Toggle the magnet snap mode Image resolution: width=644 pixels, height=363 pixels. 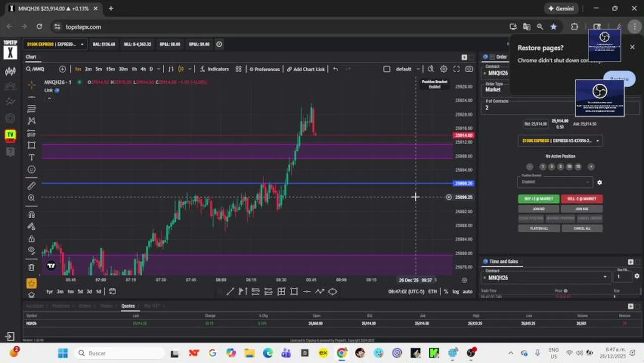31,214
